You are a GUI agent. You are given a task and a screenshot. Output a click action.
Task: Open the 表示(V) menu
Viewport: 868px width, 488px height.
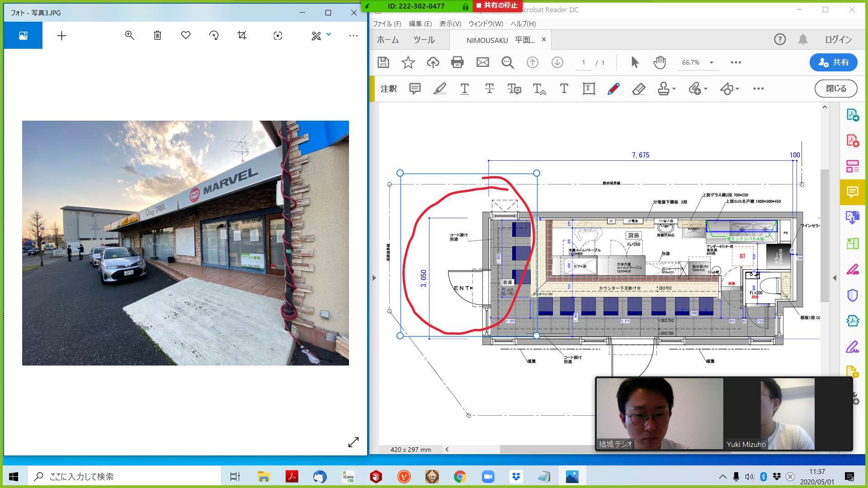tap(450, 23)
